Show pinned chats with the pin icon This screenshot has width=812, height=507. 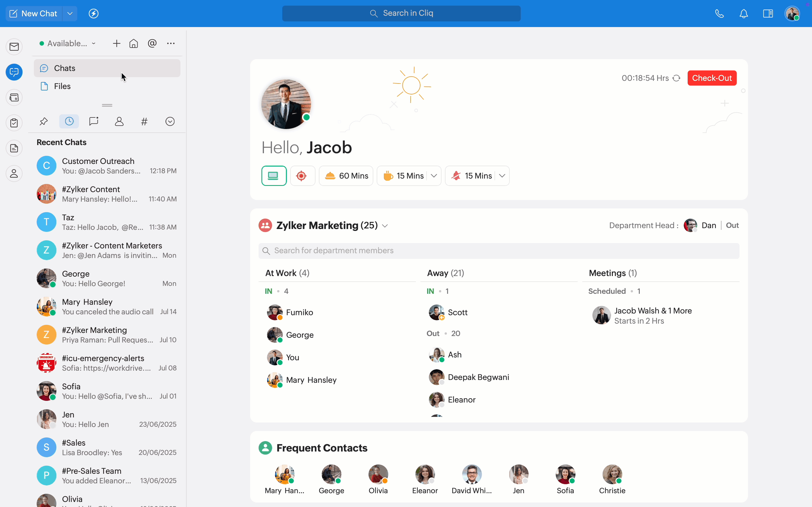pyautogui.click(x=44, y=121)
